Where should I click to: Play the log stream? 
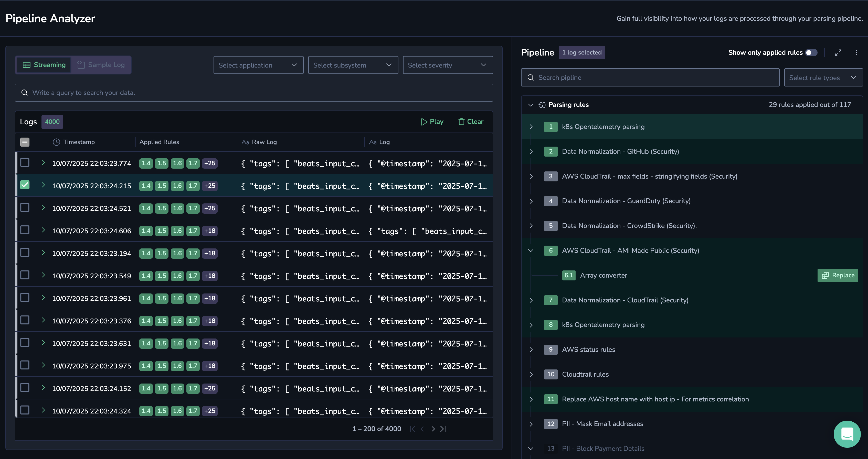[432, 122]
